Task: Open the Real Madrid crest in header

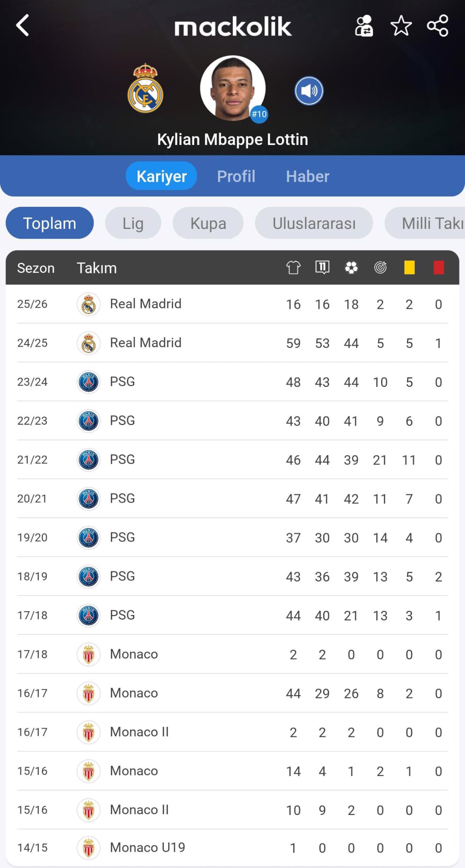Action: 145,89
